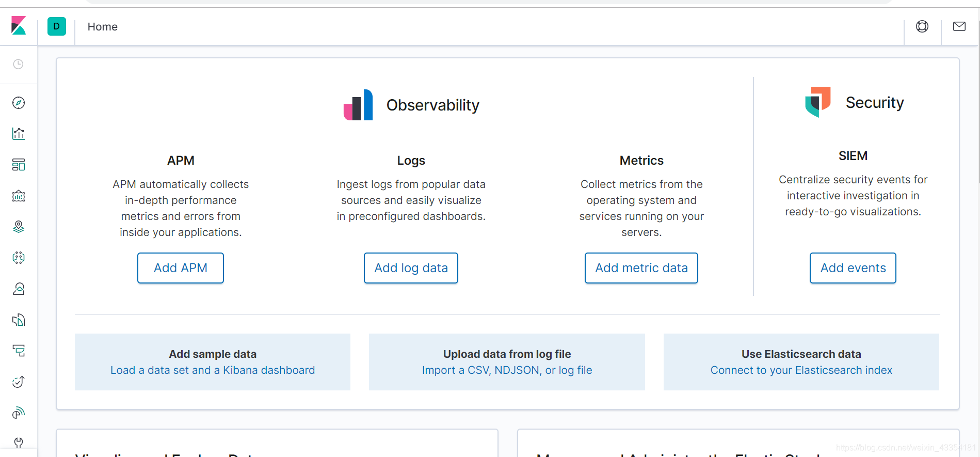Open Machine Learning from the sidebar

pyautogui.click(x=19, y=258)
